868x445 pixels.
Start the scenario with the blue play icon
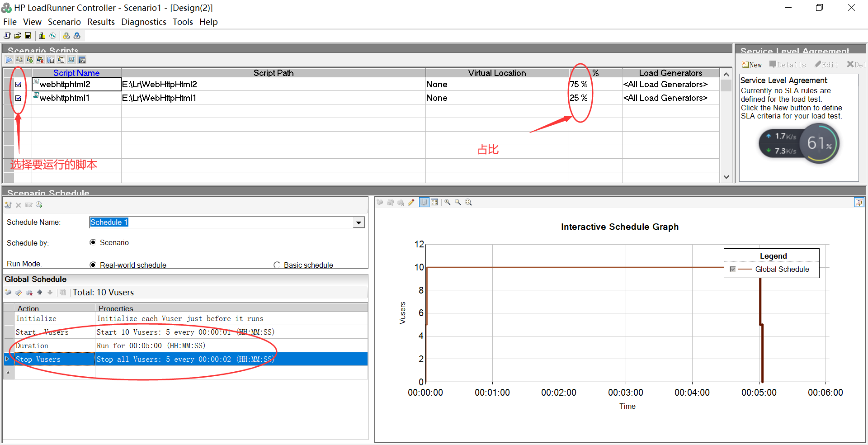click(x=9, y=60)
